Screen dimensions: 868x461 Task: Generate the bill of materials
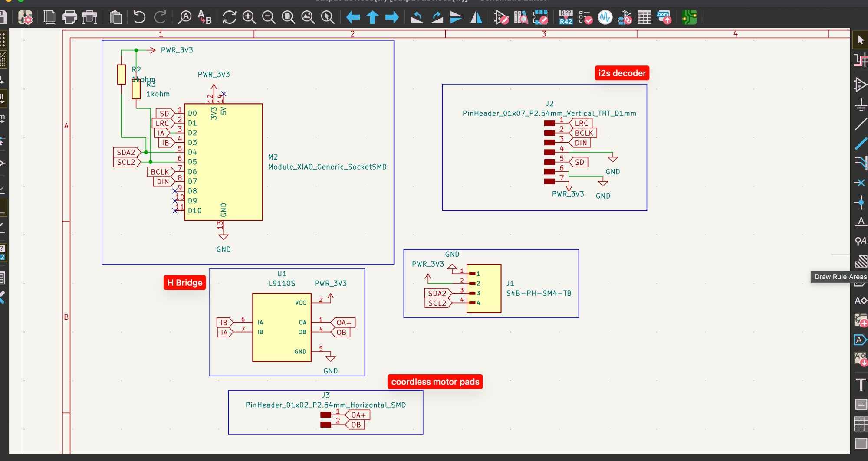(x=664, y=17)
